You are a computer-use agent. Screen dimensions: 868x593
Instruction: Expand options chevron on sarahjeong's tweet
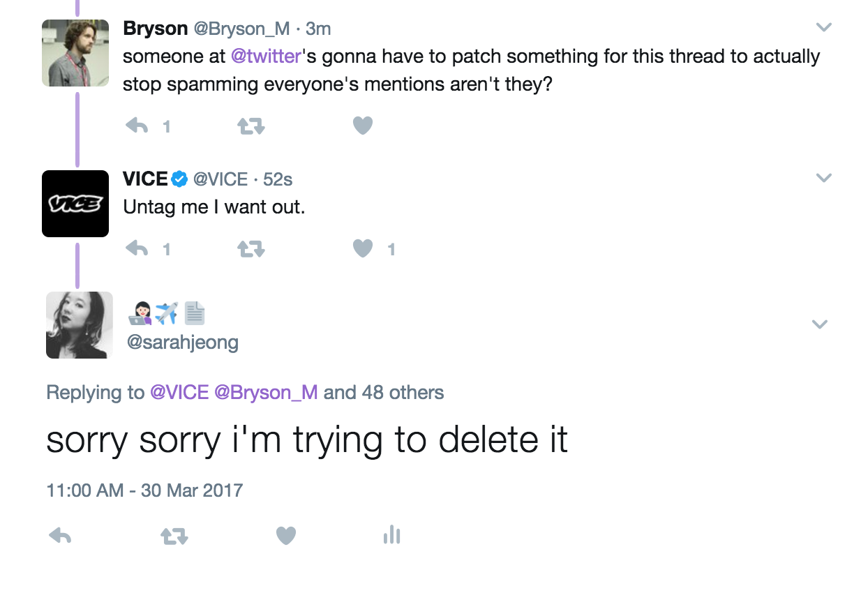(x=820, y=324)
